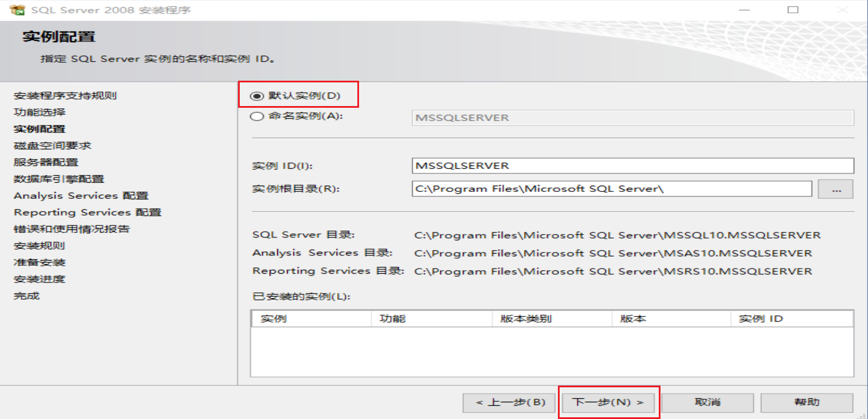
Task: Select the 默认实例 radio button
Action: (256, 95)
